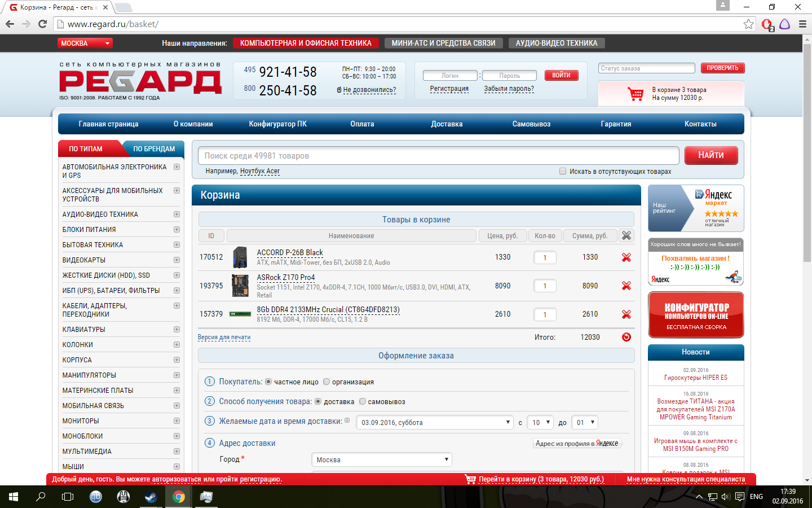Open Гарантия menu item
The height and width of the screenshot is (508, 812).
click(616, 124)
